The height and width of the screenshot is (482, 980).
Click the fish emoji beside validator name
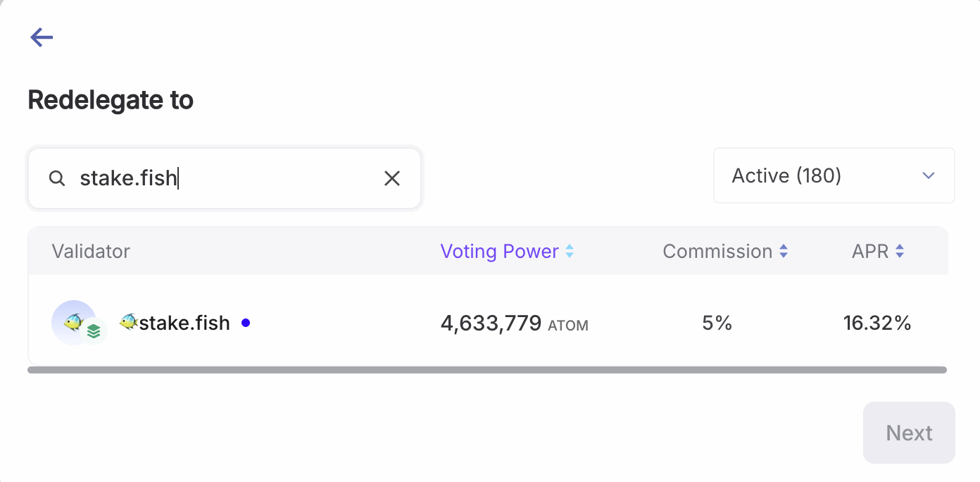click(128, 322)
